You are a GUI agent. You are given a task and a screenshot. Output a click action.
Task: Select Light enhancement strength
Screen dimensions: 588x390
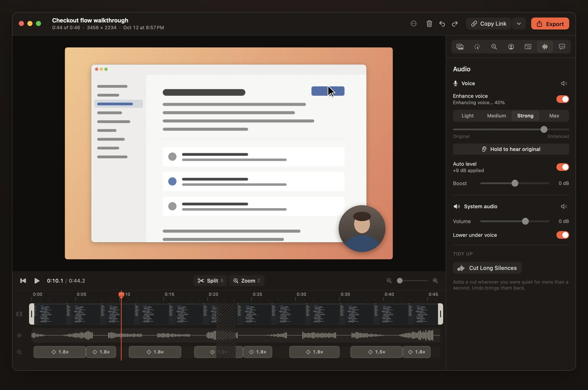click(x=467, y=116)
